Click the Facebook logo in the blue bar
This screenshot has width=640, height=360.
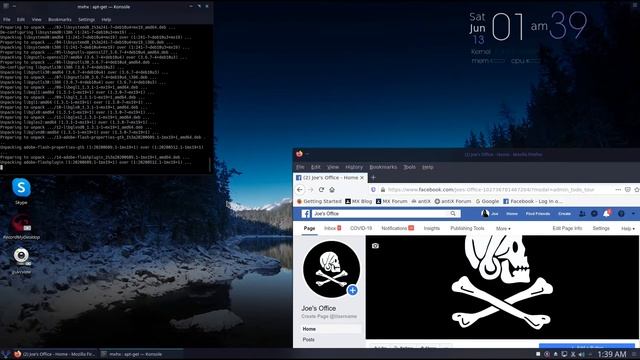click(306, 213)
